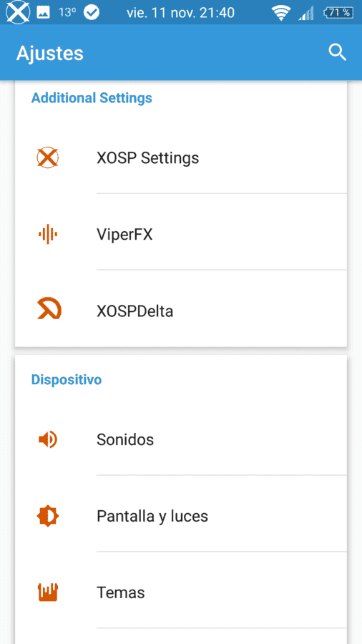Open Temas settings
Screen dimensions: 362x644
click(181, 592)
